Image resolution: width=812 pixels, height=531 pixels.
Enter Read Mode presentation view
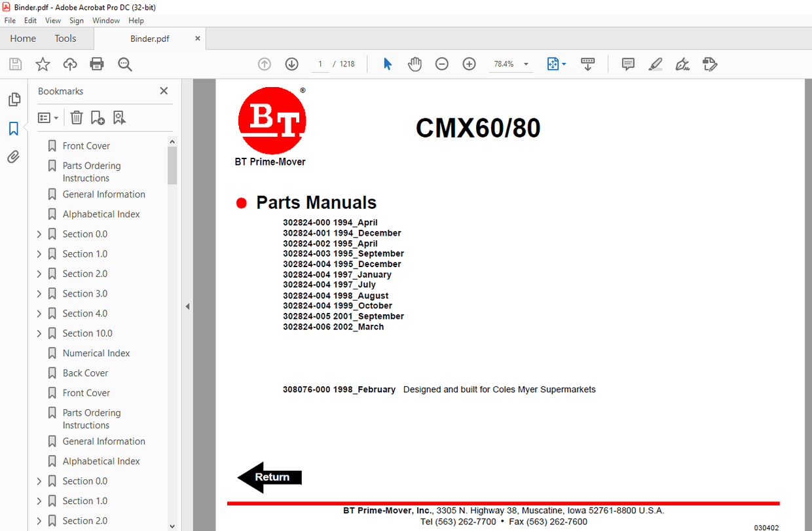point(587,64)
